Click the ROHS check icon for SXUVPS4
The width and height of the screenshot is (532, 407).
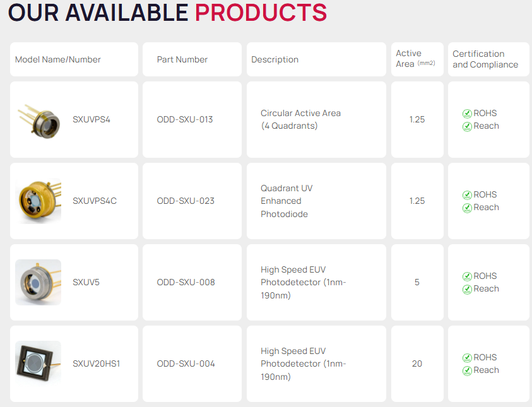tap(467, 114)
